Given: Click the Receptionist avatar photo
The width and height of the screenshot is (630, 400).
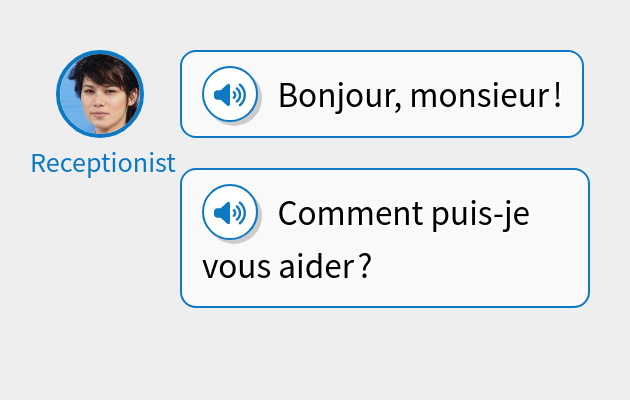Looking at the screenshot, I should 100,93.
